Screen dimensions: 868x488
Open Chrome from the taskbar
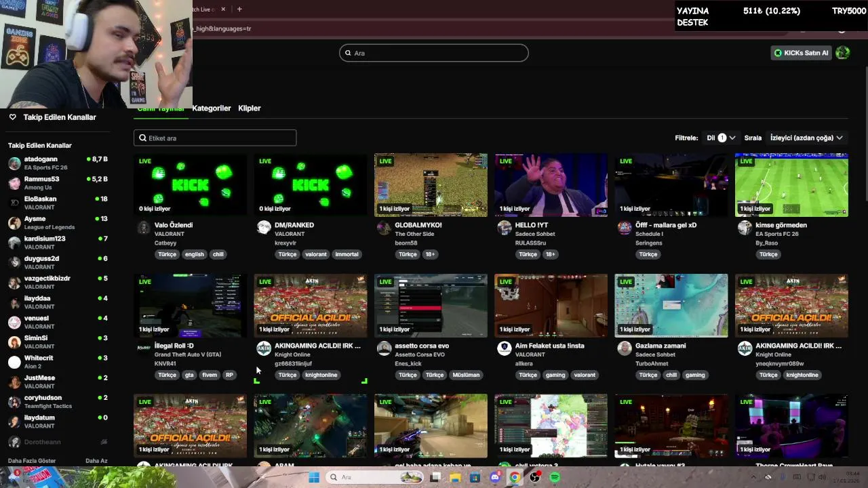coord(515,477)
